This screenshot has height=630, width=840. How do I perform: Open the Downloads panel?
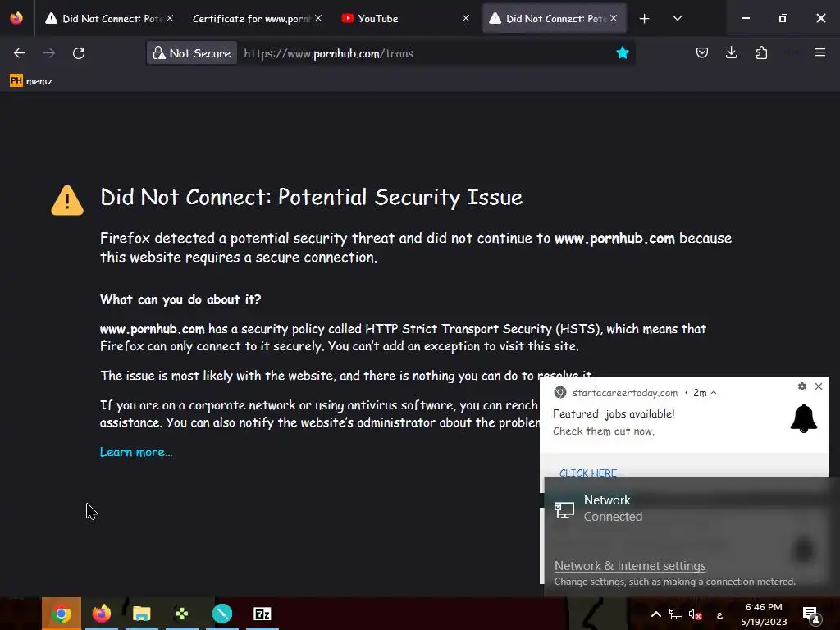[x=731, y=52]
